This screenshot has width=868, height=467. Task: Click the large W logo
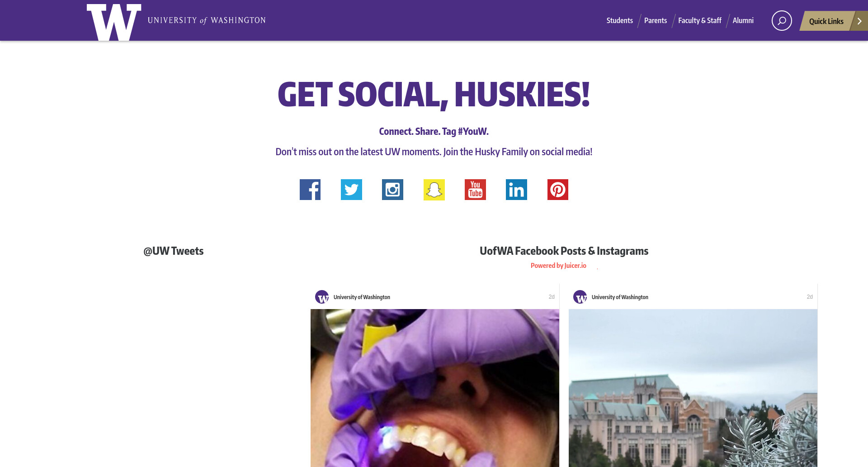[x=114, y=22]
